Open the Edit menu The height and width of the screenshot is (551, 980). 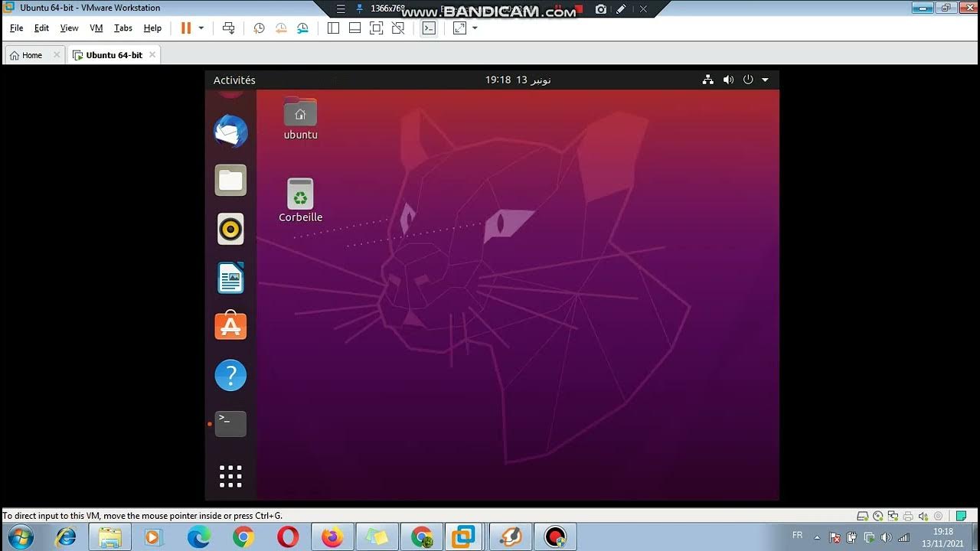point(41,28)
